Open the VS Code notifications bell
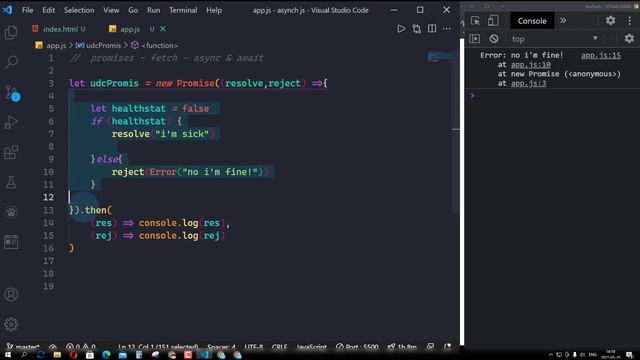The image size is (640, 360). click(448, 347)
